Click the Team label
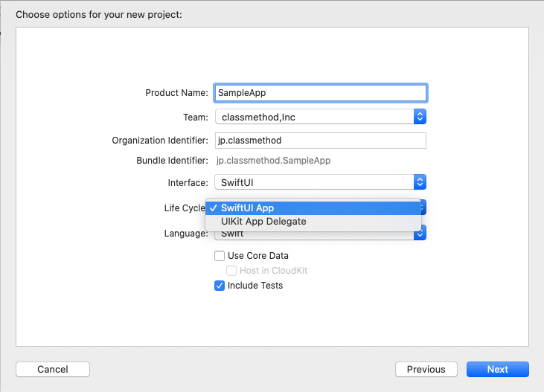Screen dimensions: 544x392 click(196, 118)
